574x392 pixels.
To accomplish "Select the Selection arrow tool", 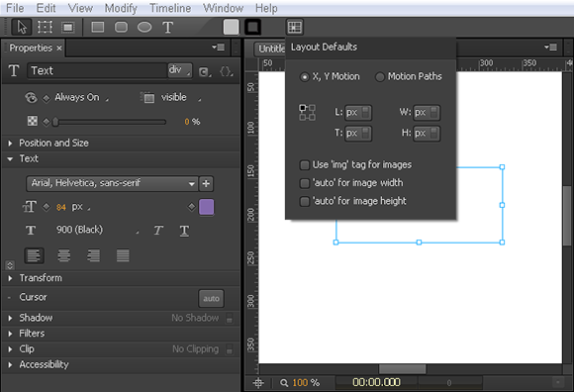I will (x=22, y=27).
